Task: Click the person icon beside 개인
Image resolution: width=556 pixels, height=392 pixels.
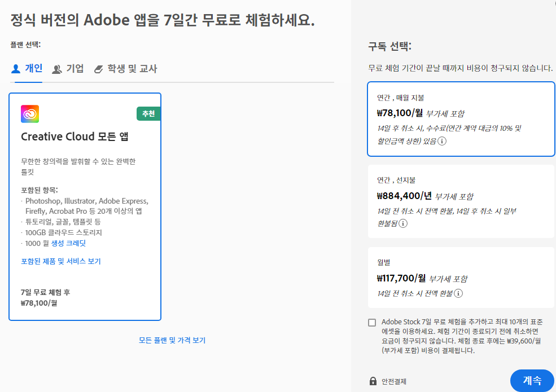Action: pyautogui.click(x=16, y=69)
